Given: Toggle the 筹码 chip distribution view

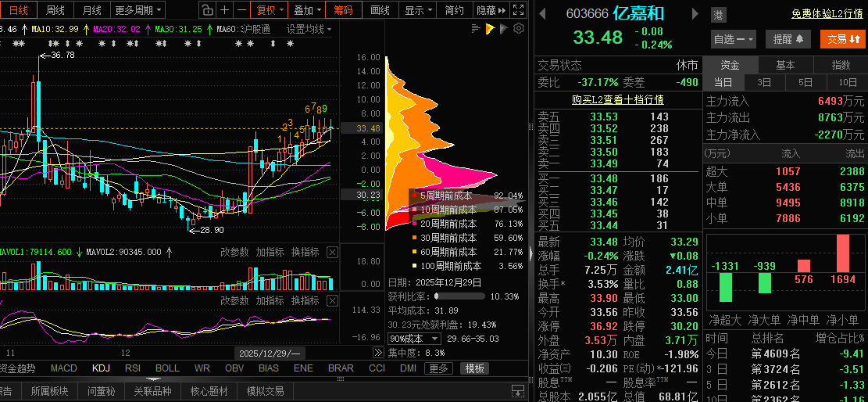Looking at the screenshot, I should [344, 9].
